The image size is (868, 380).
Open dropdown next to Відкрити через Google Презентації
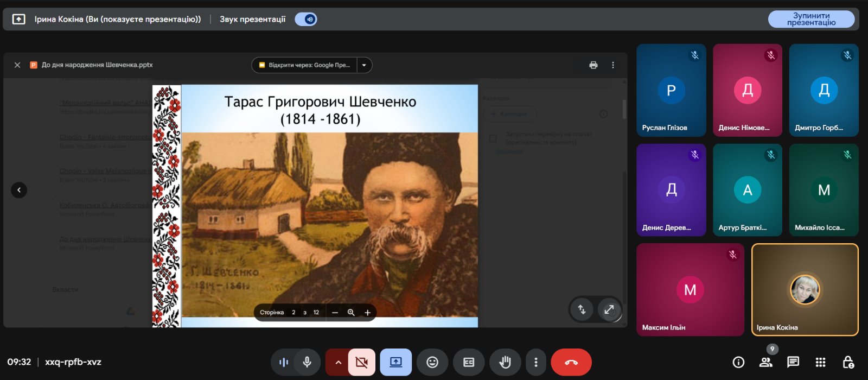click(x=364, y=65)
